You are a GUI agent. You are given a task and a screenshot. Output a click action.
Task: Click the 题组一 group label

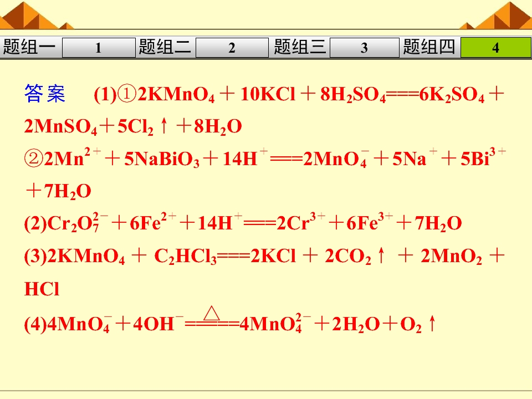click(x=29, y=47)
